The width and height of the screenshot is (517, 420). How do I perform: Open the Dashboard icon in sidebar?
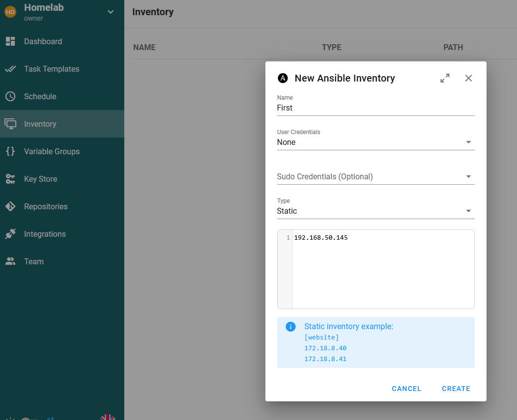[10, 41]
